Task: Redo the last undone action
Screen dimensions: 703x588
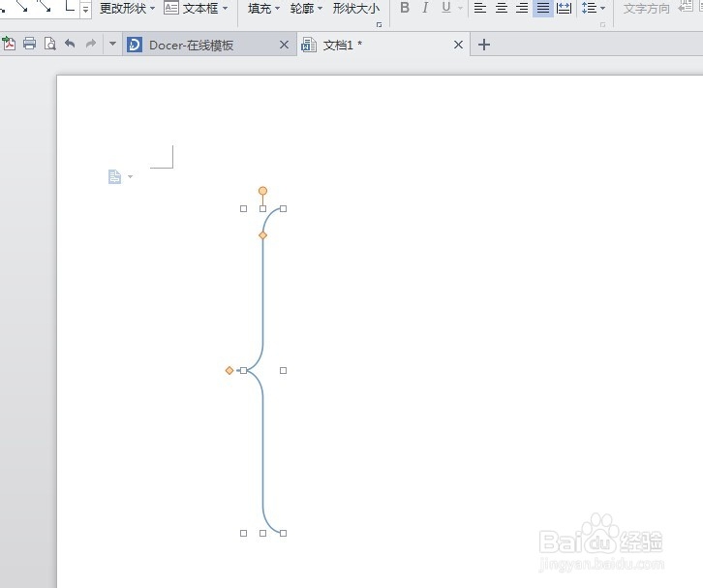Action: click(x=91, y=44)
